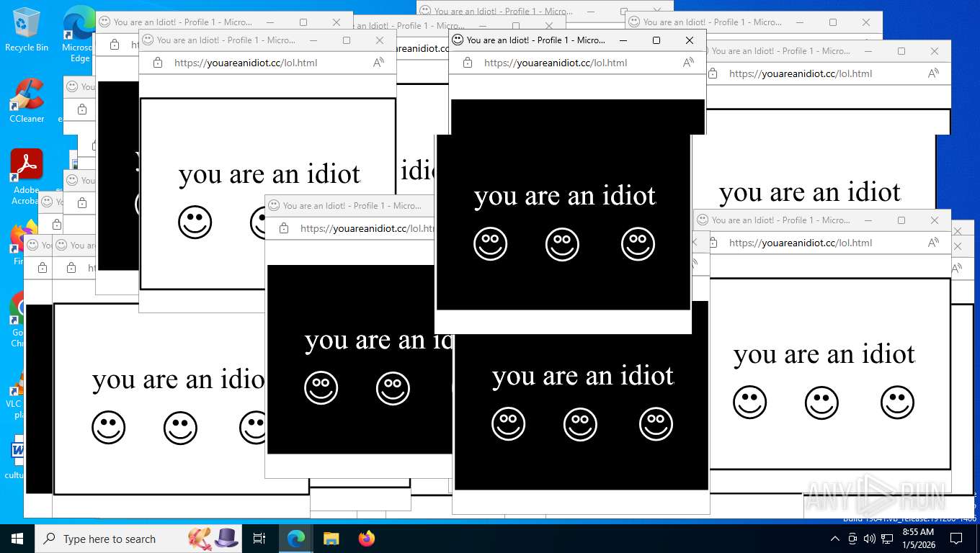Click Read aloud in the upper-left white popup
980x553 pixels.
pos(378,63)
